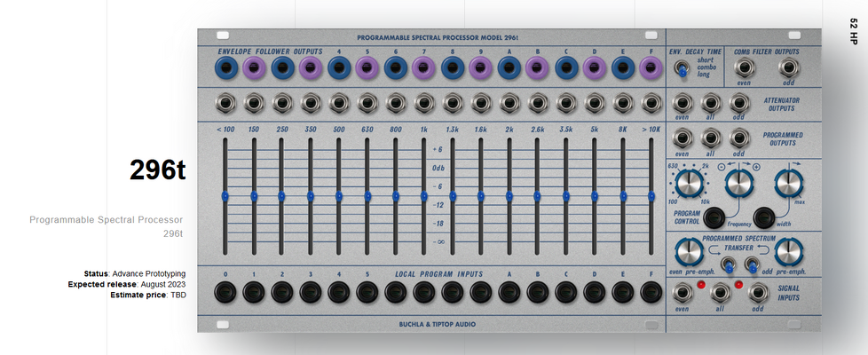Click the 1.3k band slider handle
This screenshot has width=868, height=355.
tap(453, 196)
